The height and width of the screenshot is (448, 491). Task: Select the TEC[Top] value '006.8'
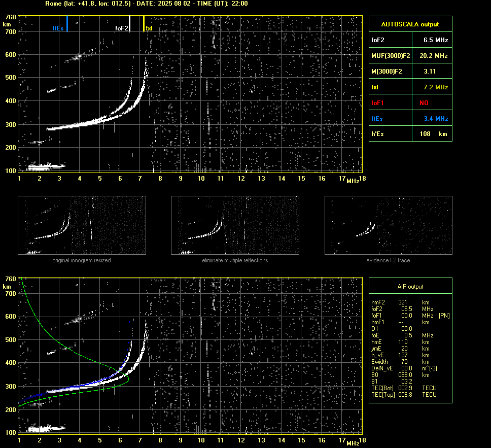pos(405,394)
